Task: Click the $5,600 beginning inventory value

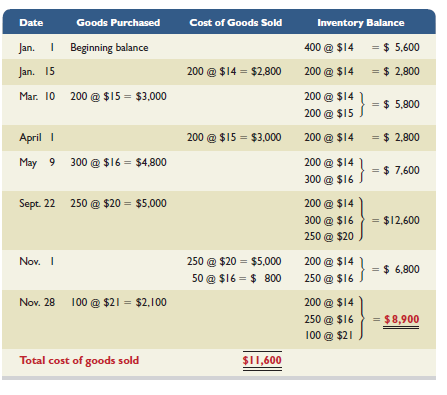Action: [x=401, y=47]
